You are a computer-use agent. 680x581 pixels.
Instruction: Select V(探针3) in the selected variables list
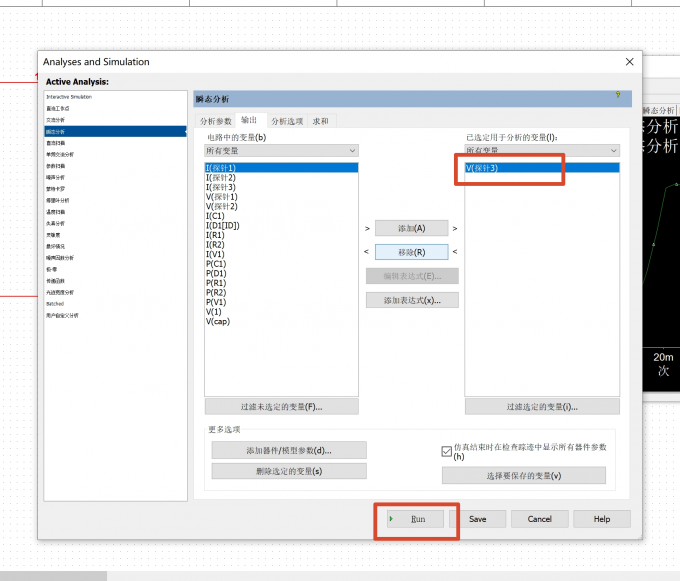(542, 168)
